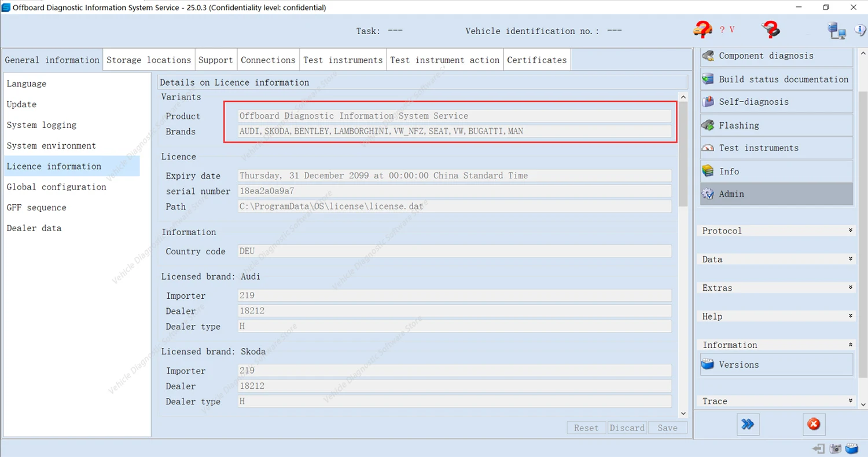868x457 pixels.
Task: Select Licence information in the list
Action: coord(72,166)
